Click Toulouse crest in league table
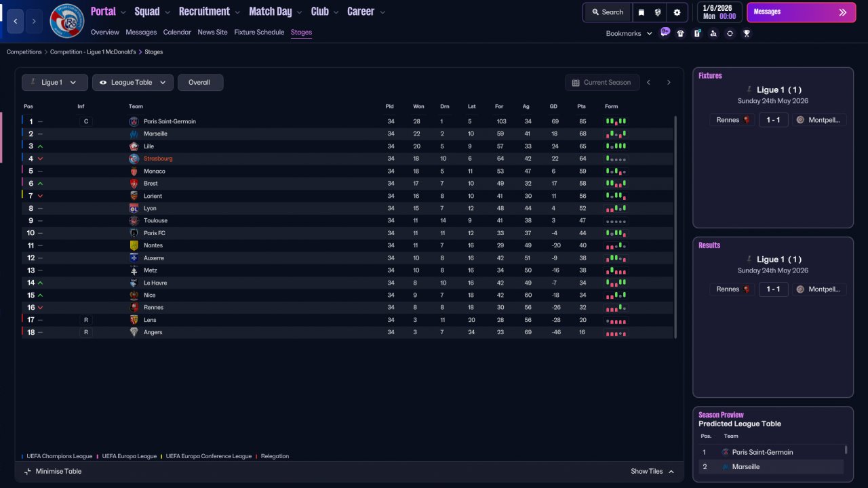 (x=134, y=221)
